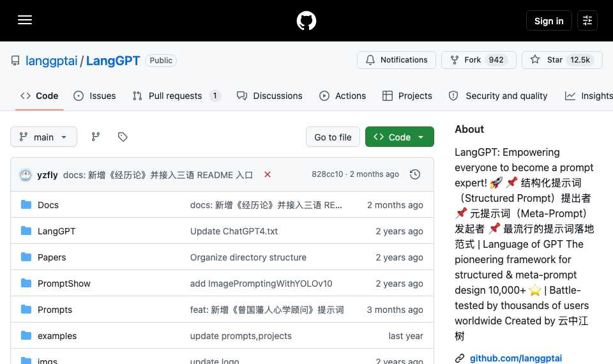Viewport: 613px width, 364px height.
Task: Click '2 months ago' in Docs row
Action: point(395,205)
